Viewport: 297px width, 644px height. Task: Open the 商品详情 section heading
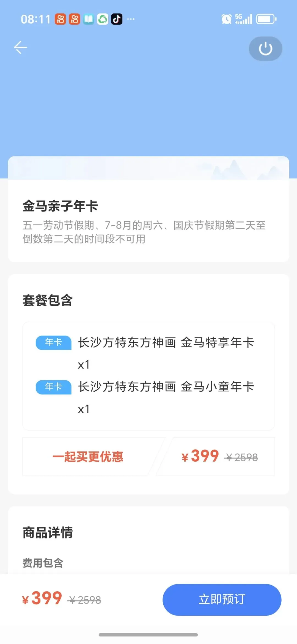click(48, 532)
